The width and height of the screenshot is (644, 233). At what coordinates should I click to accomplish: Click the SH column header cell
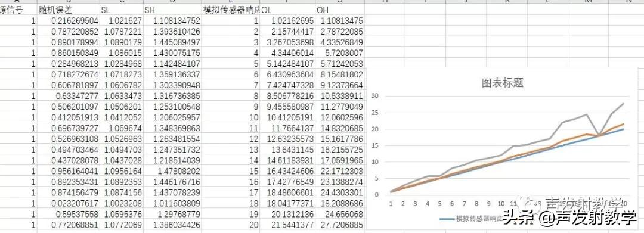click(x=172, y=10)
